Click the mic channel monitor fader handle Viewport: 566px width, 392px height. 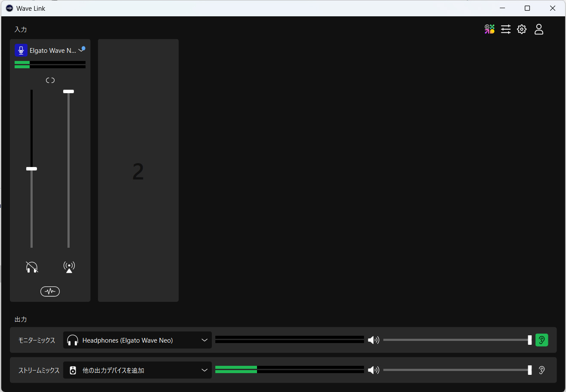(x=31, y=169)
